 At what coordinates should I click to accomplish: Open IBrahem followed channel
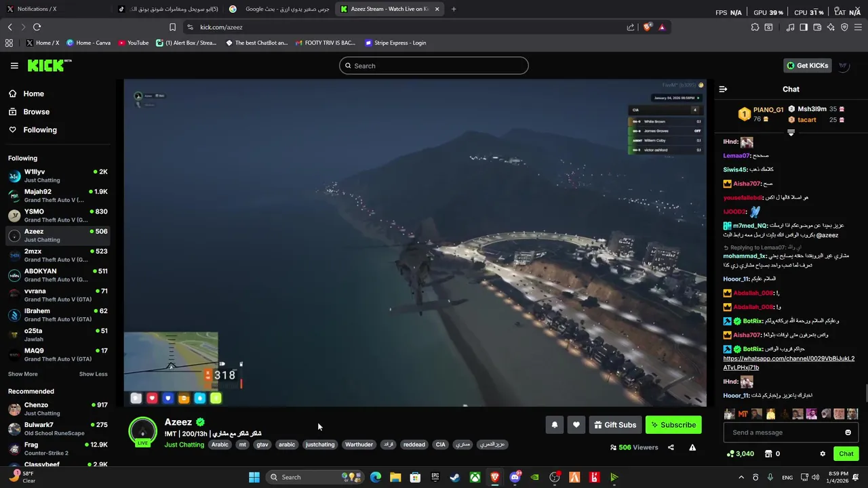[x=58, y=315]
